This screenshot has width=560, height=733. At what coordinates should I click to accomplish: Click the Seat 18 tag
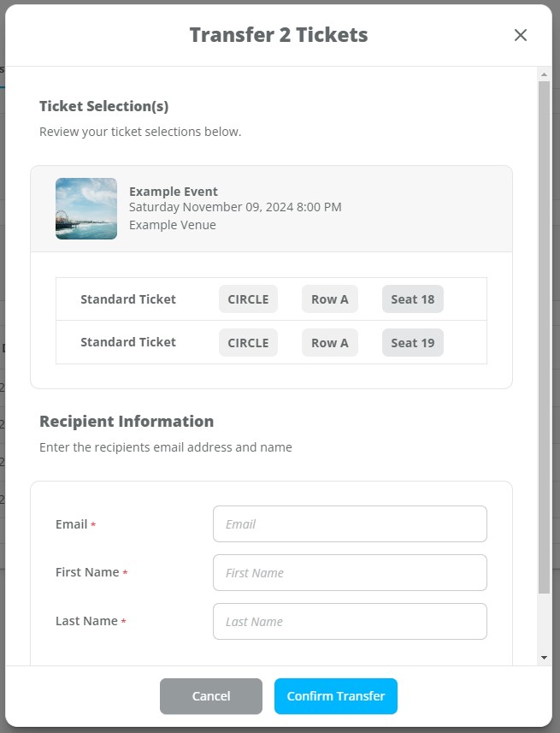(413, 299)
